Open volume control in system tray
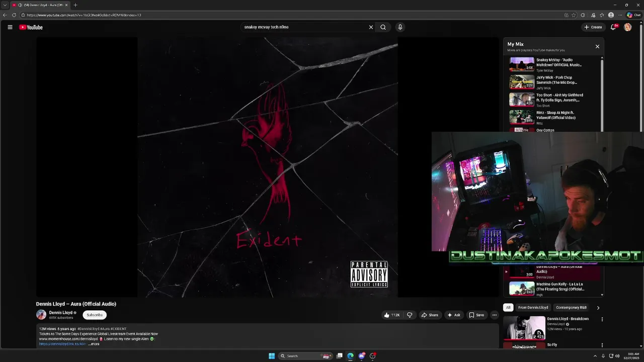This screenshot has height=362, width=644. pyautogui.click(x=617, y=356)
